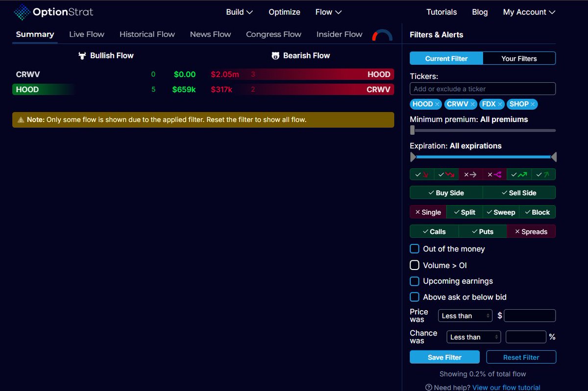This screenshot has width=588, height=391.
Task: Open the Flow dropdown menu
Action: pos(329,12)
